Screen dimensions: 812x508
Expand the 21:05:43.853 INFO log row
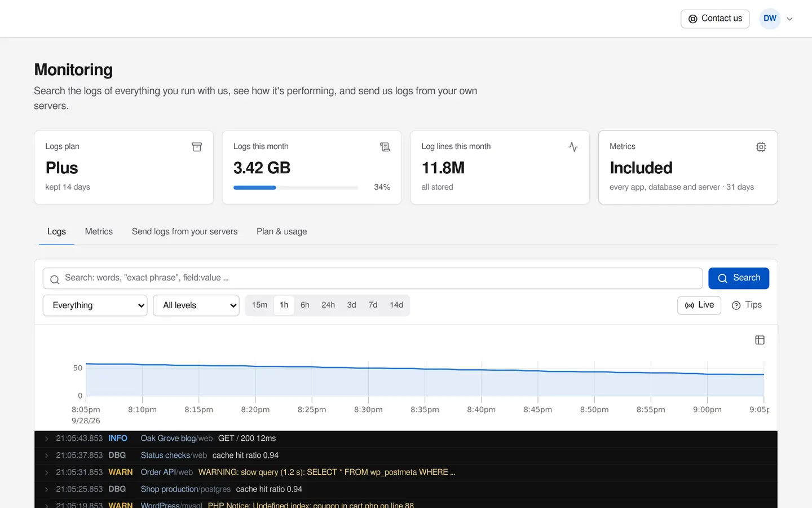46,439
